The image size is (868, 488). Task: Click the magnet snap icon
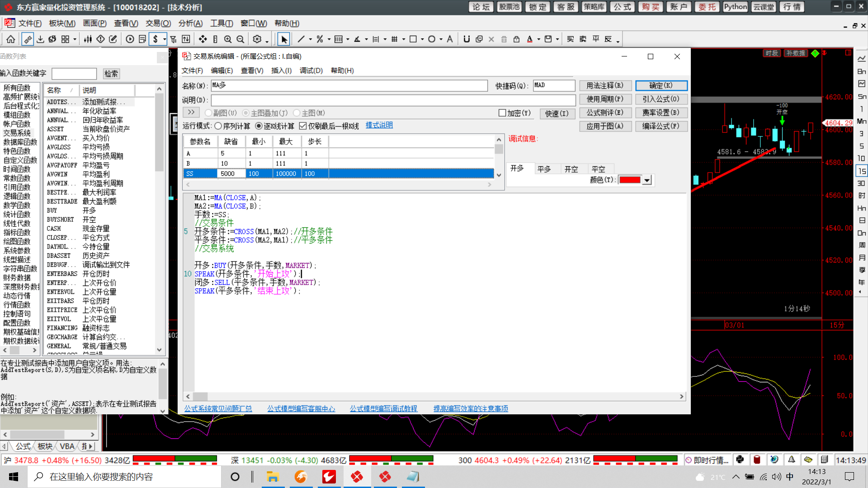point(467,39)
